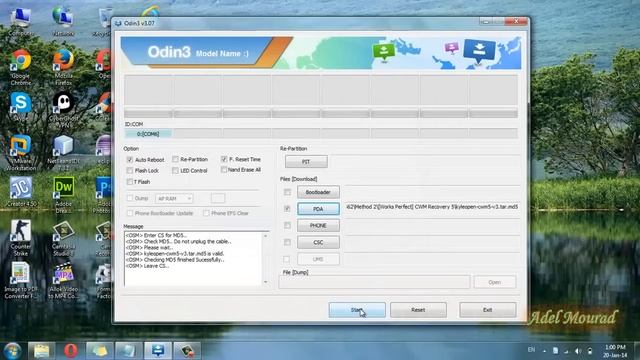Toggle the Auto Reboot checkbox

[130, 160]
